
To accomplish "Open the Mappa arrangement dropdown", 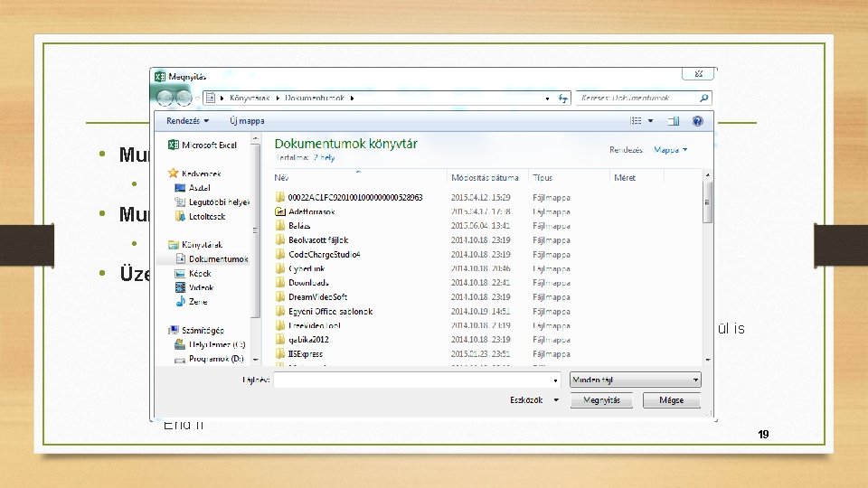I will tap(670, 150).
